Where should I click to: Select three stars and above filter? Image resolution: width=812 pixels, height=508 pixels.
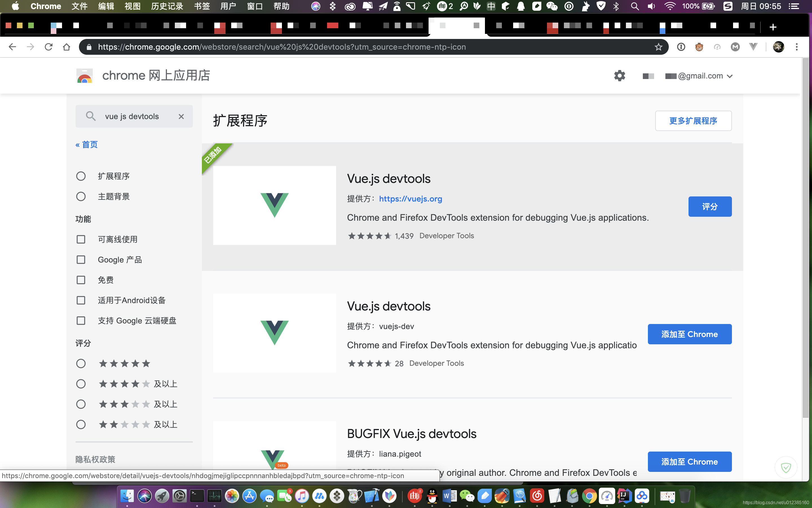81,404
